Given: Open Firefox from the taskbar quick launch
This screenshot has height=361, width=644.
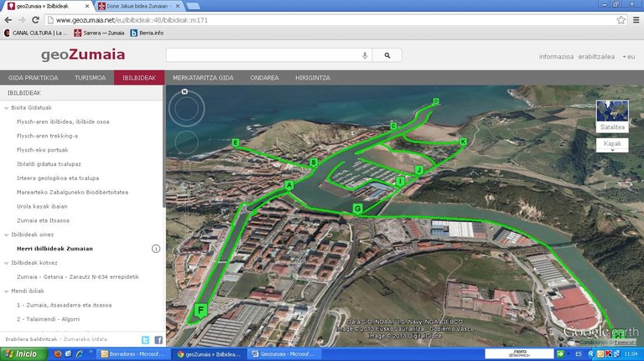Looking at the screenshot, I should point(58,353).
